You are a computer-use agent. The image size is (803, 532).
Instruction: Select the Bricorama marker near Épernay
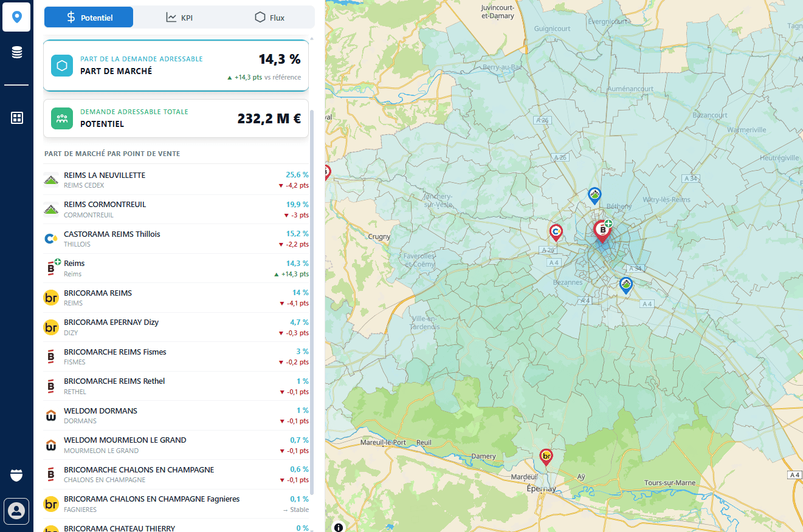546,457
